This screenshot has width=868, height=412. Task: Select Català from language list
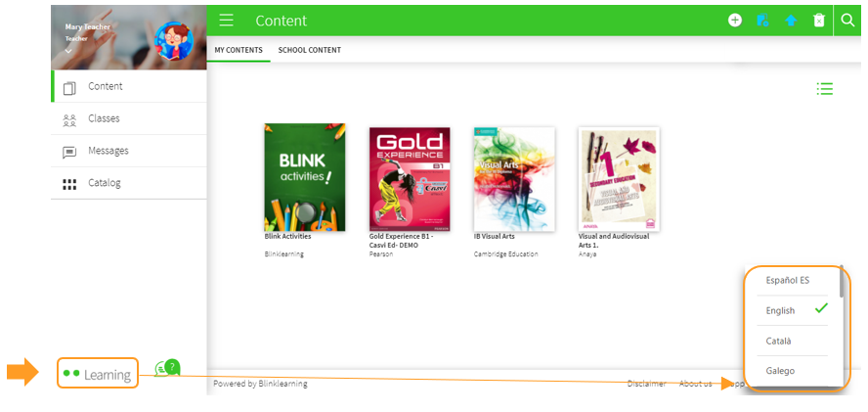[x=779, y=341]
